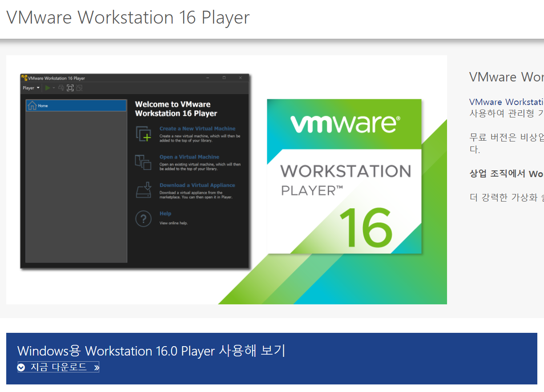Click the "Welcome to VMware Workstation 16 Player" heading
Image resolution: width=544 pixels, height=392 pixels.
click(x=176, y=109)
